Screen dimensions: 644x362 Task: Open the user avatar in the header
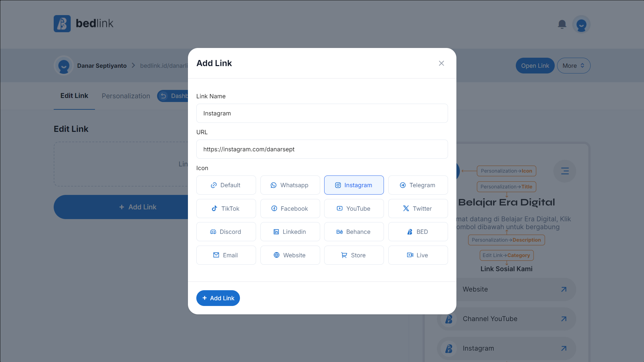point(581,24)
